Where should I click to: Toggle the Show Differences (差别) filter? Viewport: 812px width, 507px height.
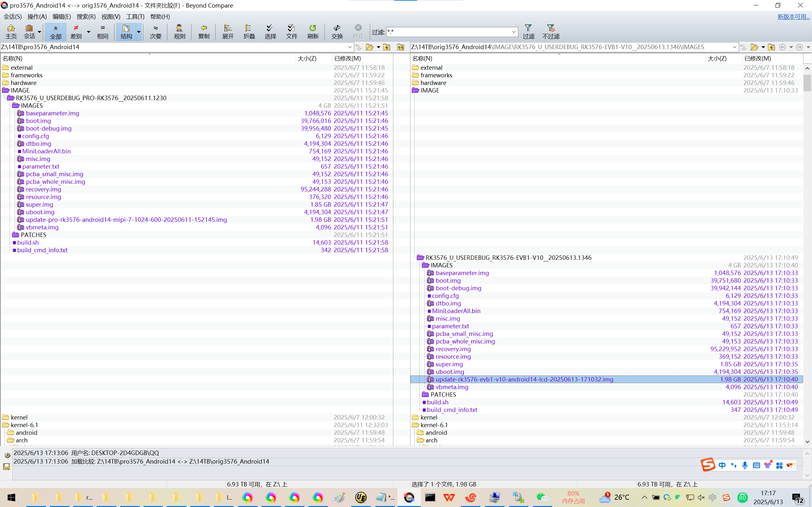pos(76,31)
